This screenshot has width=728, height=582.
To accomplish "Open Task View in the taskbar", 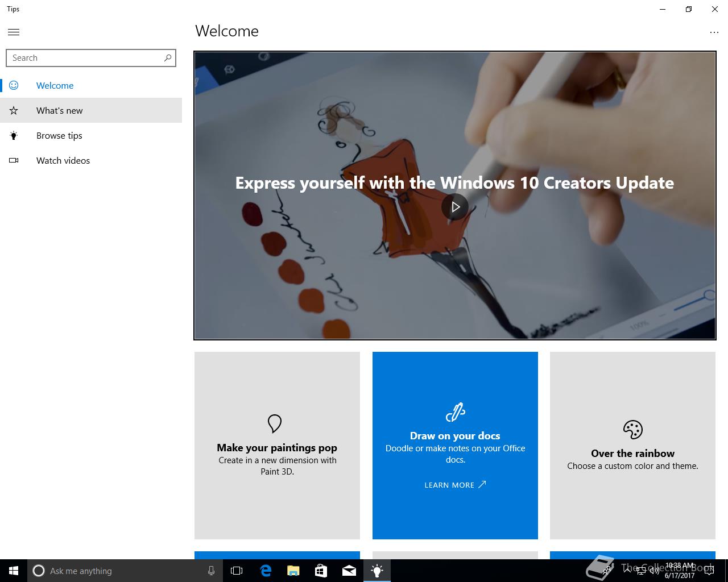I will point(237,571).
